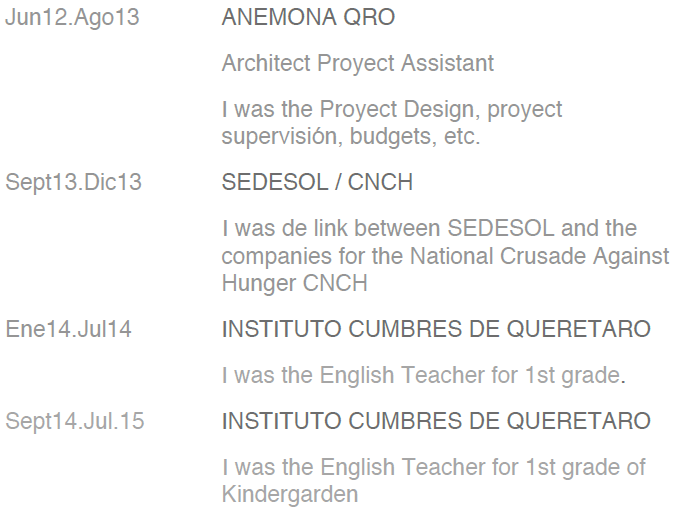The width and height of the screenshot is (676, 511).
Task: Click the Architect Proyect Assistant title
Action: pos(357,64)
